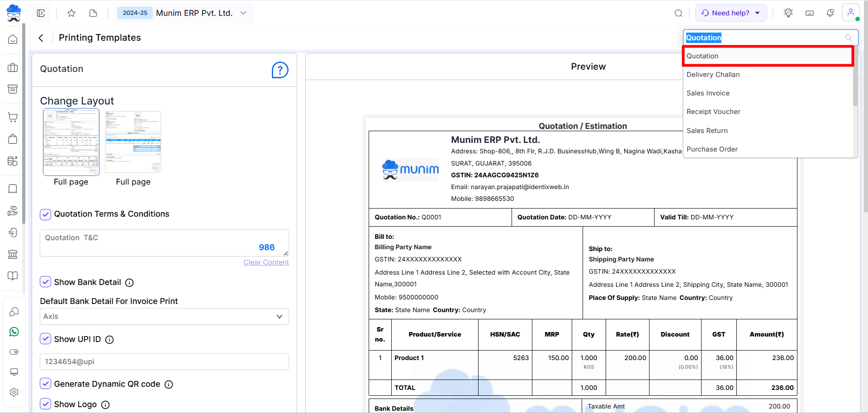Click the UPI ID input field
The height and width of the screenshot is (413, 868).
[x=164, y=362]
